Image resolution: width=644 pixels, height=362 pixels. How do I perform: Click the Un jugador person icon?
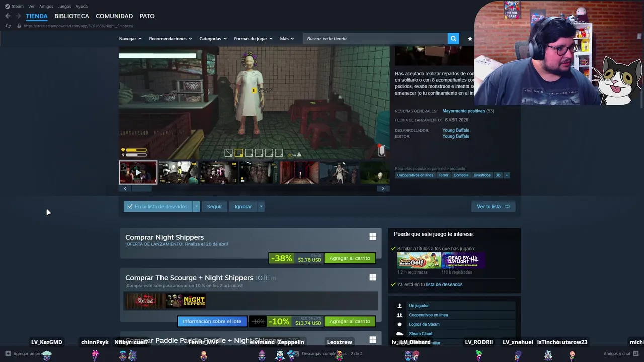pos(400,306)
